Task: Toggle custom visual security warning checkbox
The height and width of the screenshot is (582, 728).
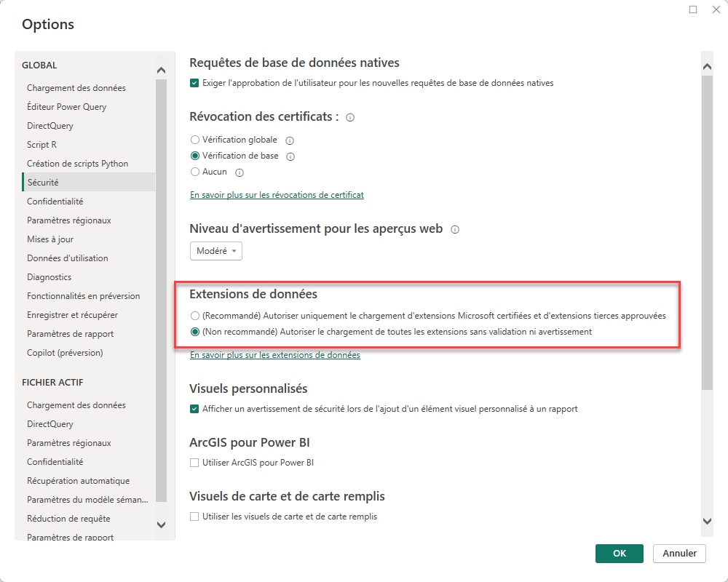Action: click(x=194, y=409)
